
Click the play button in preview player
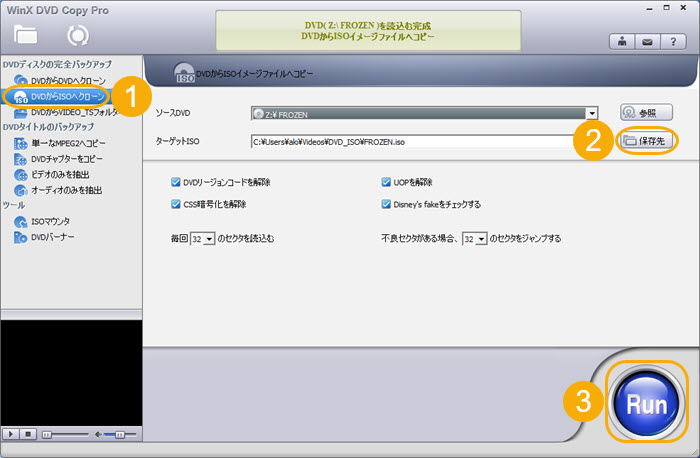tap(11, 434)
